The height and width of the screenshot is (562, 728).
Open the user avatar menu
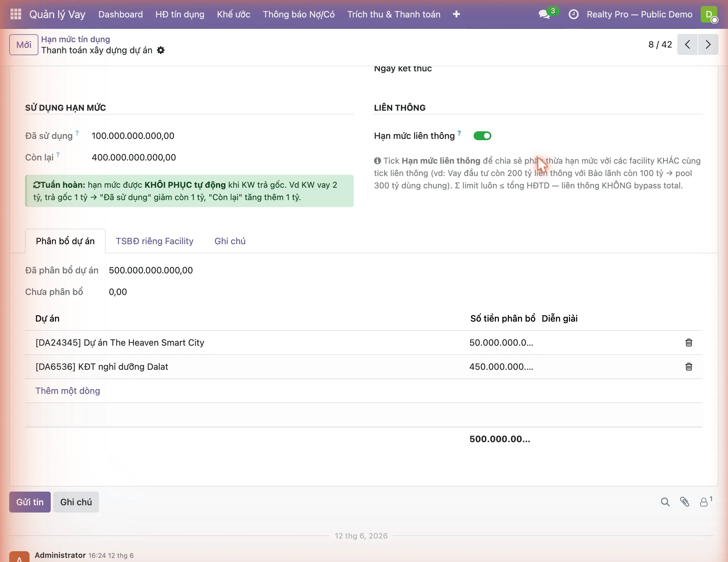coord(709,14)
